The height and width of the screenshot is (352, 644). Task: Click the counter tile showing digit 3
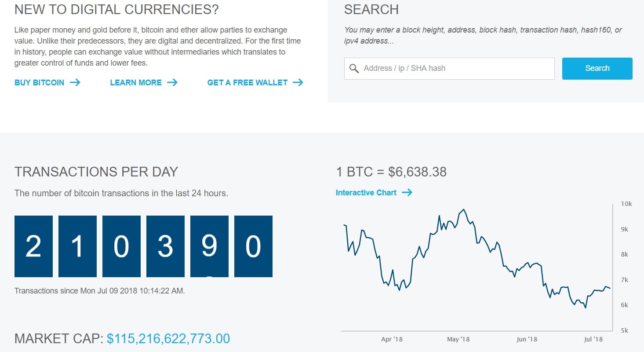pyautogui.click(x=165, y=246)
